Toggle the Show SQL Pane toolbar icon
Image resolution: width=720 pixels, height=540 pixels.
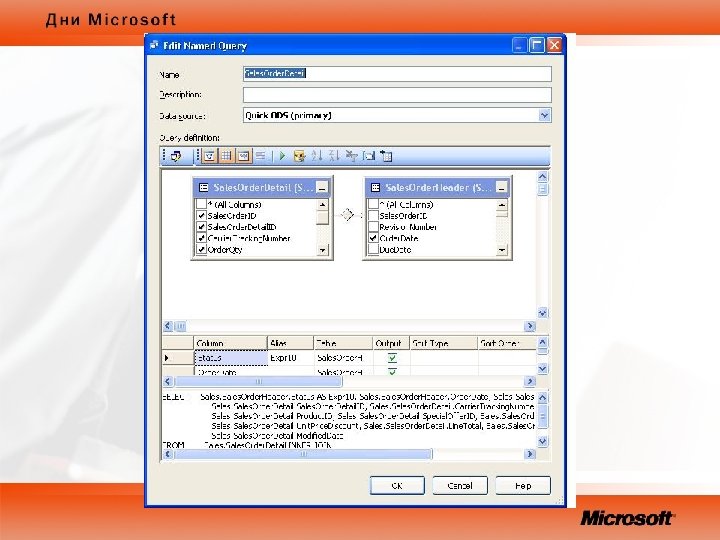(244, 156)
